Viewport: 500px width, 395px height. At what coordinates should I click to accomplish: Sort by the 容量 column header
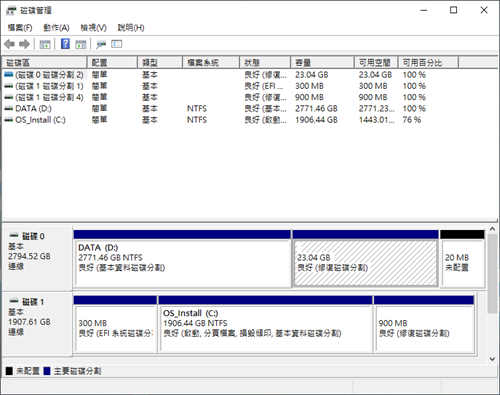click(x=322, y=62)
